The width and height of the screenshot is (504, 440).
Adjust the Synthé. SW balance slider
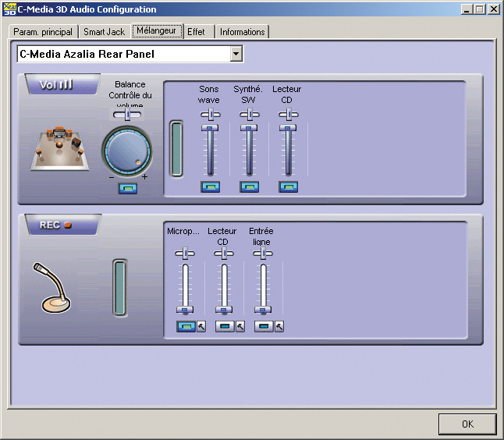(249, 115)
